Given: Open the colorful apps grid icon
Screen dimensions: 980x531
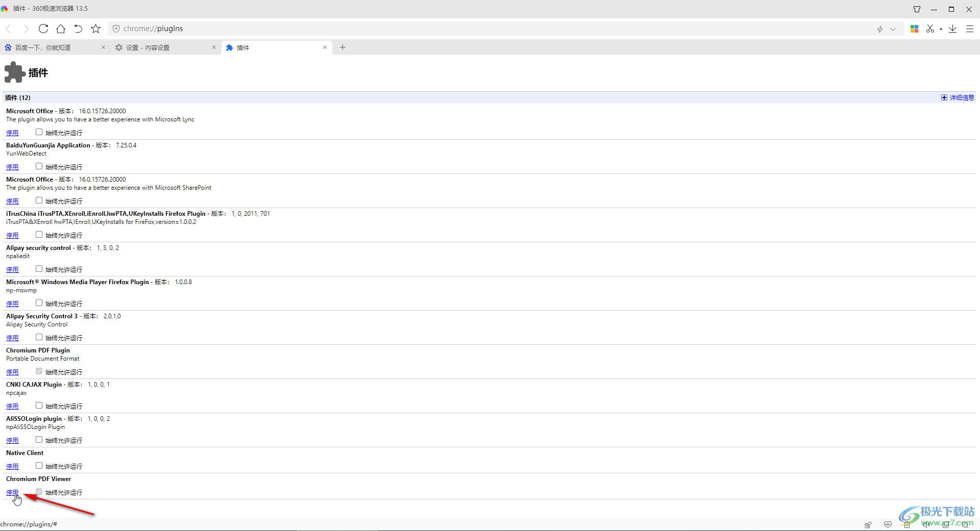Looking at the screenshot, I should 914,29.
